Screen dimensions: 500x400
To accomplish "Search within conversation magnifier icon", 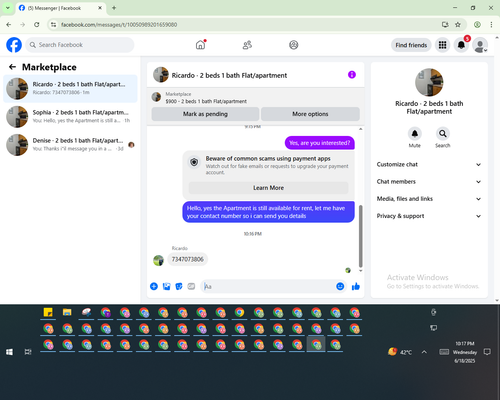I will (x=443, y=134).
